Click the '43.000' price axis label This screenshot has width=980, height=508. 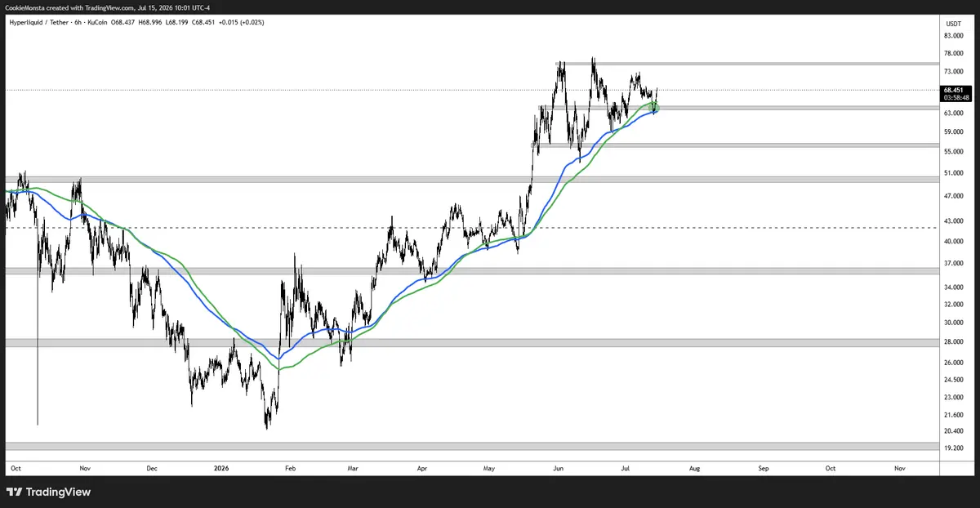coord(954,222)
